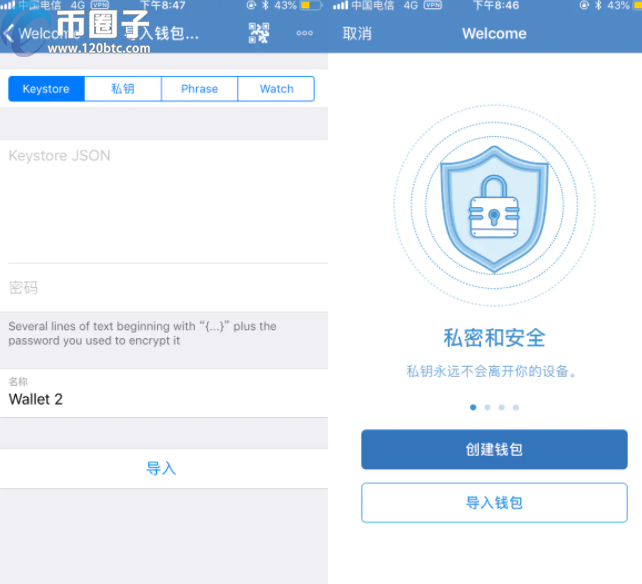Viewport: 642px width, 584px height.
Task: Edit the Wallet 2 name field
Action: [164, 399]
